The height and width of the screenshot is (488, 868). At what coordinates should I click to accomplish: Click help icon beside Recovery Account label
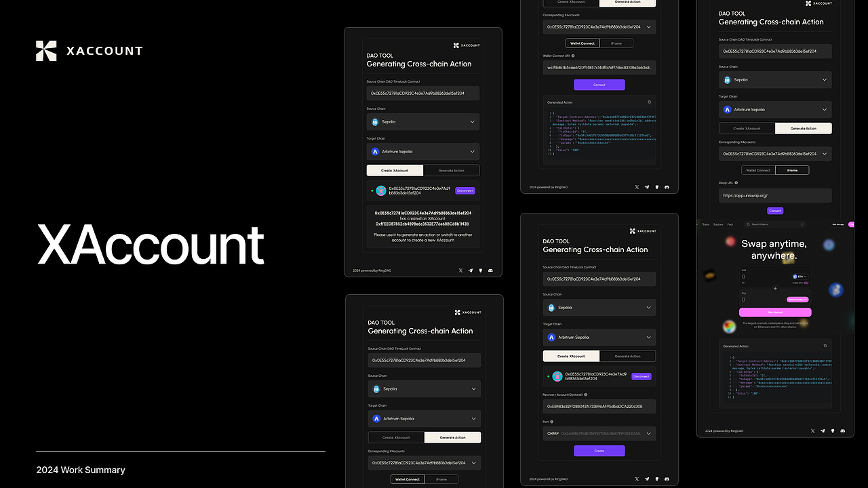coord(586,394)
